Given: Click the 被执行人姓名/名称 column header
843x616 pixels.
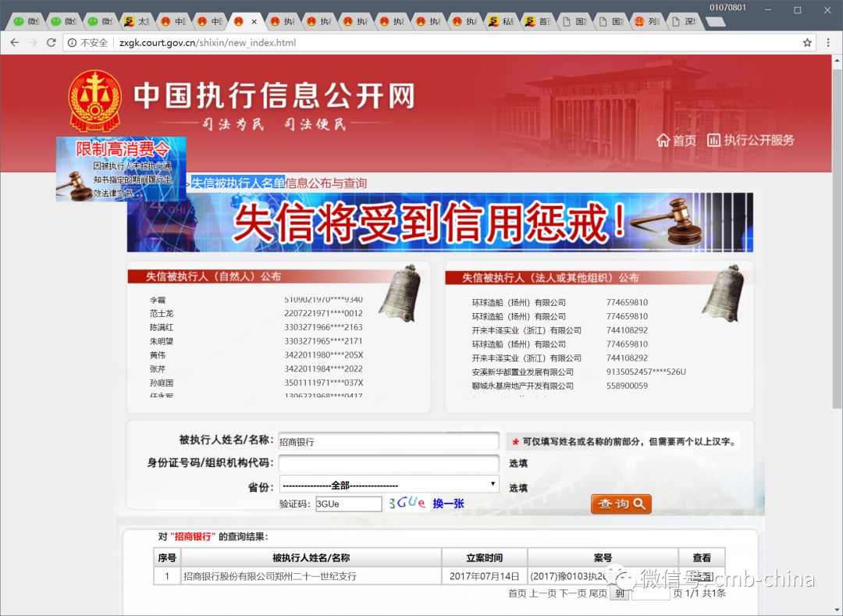Looking at the screenshot, I should click(x=311, y=558).
